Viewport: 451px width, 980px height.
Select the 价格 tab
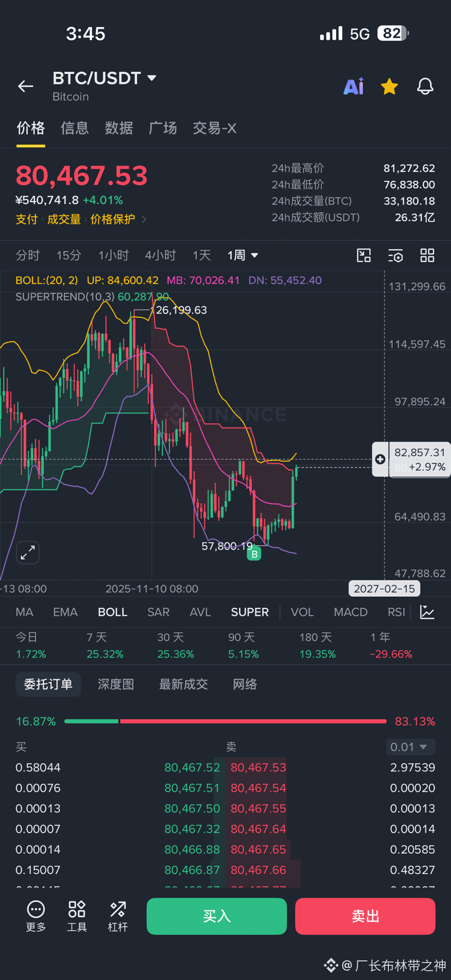[31, 128]
